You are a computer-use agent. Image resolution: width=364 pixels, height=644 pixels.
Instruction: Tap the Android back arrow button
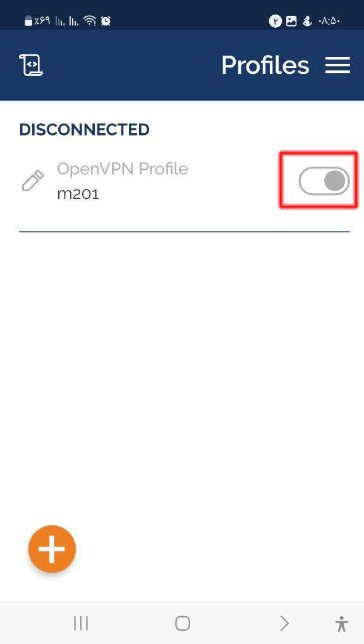(284, 623)
